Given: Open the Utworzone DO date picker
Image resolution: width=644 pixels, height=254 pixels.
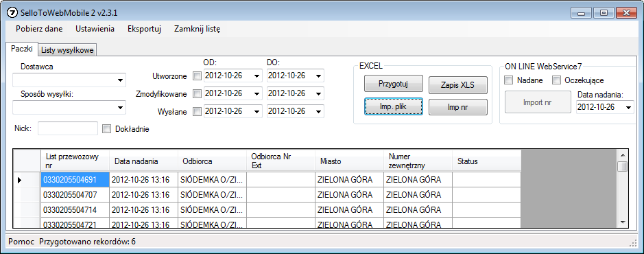Looking at the screenshot, I should pyautogui.click(x=318, y=76).
